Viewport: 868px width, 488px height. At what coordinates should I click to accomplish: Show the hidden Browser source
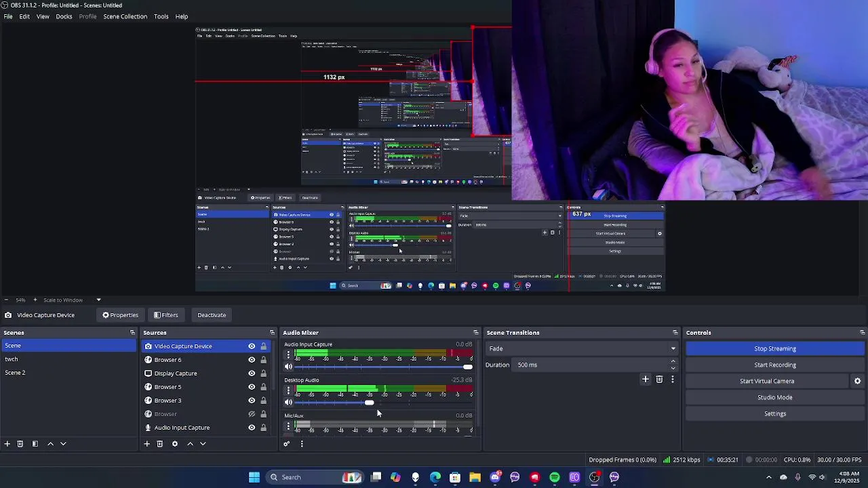(x=252, y=414)
